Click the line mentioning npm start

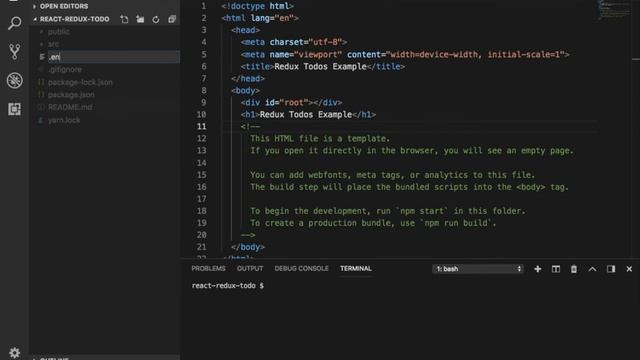tap(388, 211)
